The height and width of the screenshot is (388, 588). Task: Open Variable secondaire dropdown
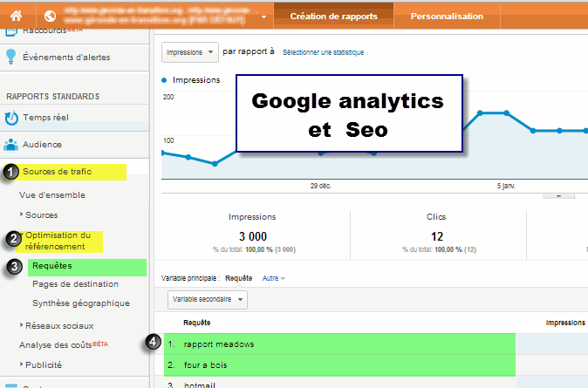(x=208, y=300)
